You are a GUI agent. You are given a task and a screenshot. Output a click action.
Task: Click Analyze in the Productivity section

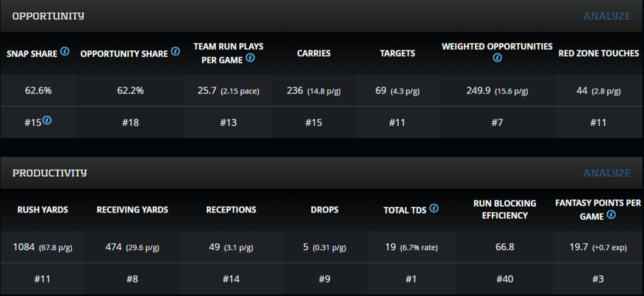click(x=606, y=173)
